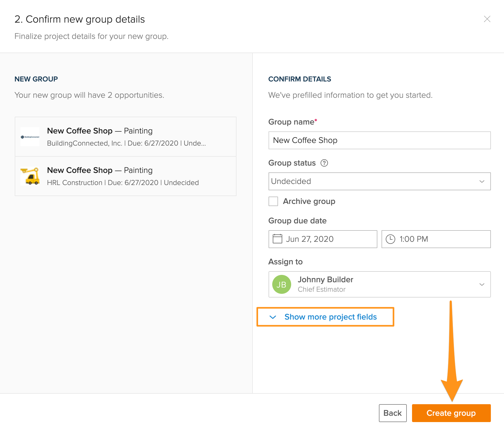This screenshot has width=504, height=431.
Task: Select the BuildingConnected, Inc. opportunity row
Action: (126, 137)
